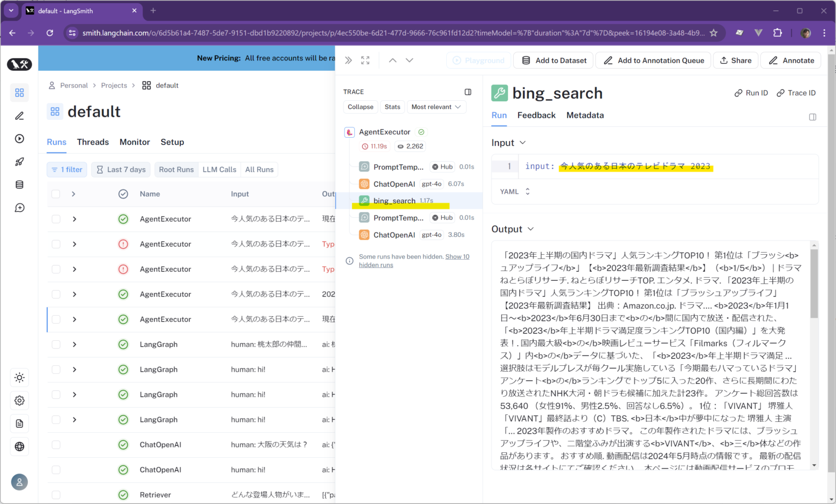
Task: Expand the trace view to fullscreen
Action: [x=365, y=60]
